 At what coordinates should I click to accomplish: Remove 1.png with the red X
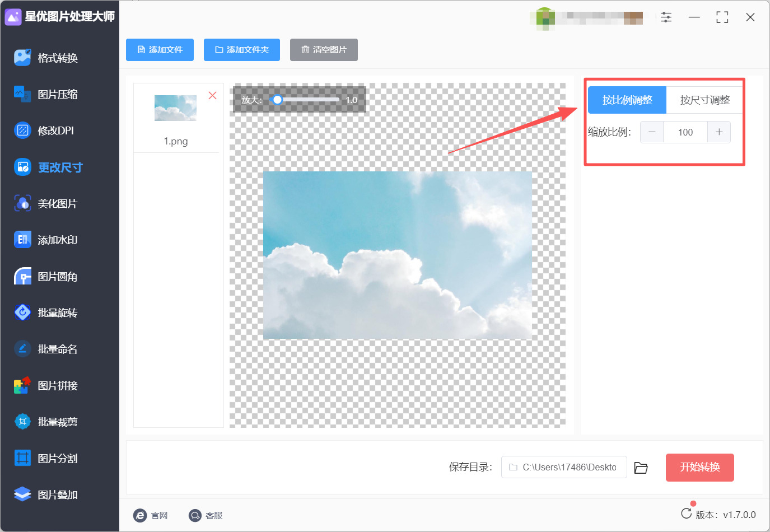point(213,95)
